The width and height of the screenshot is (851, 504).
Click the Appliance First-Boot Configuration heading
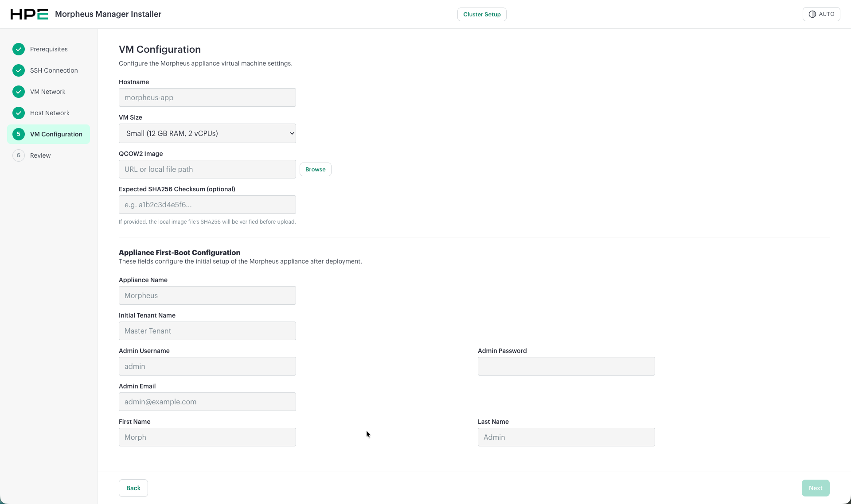180,252
